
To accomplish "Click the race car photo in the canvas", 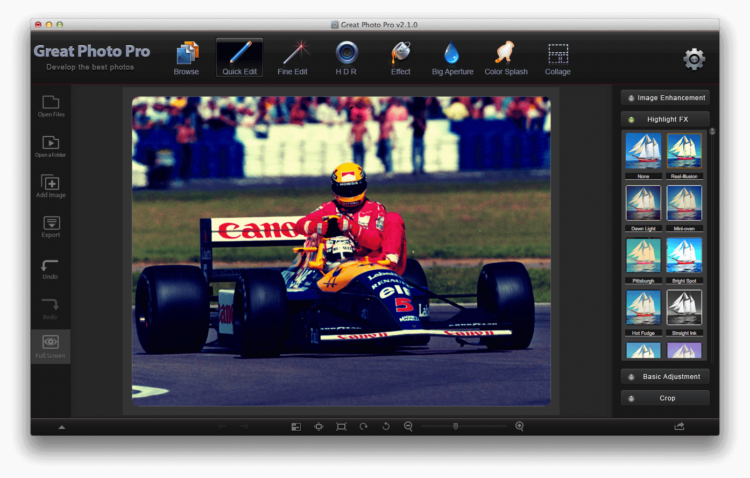I will (x=341, y=251).
